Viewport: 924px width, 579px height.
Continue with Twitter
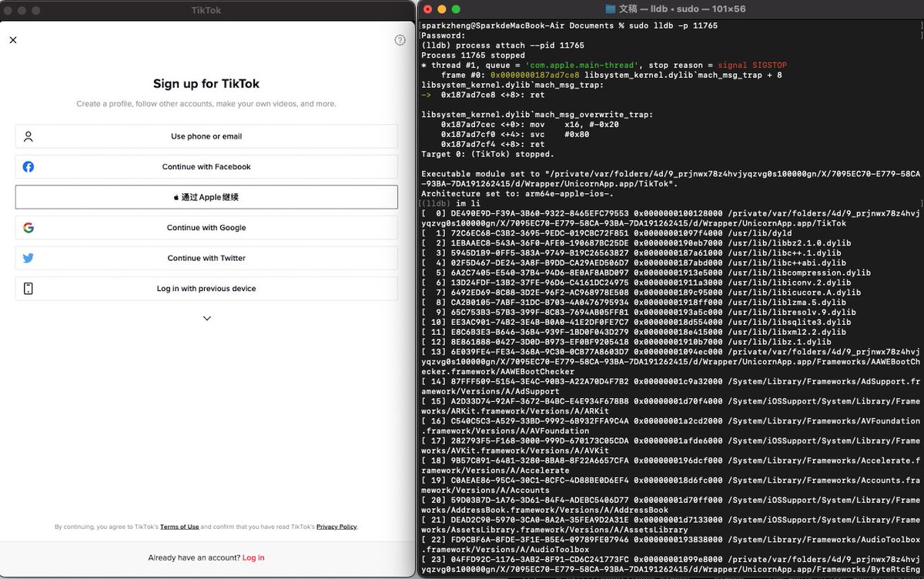206,258
